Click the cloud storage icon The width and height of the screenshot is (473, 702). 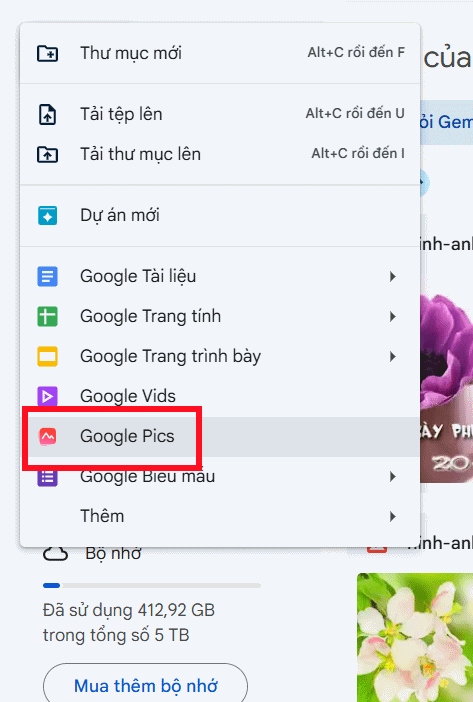(x=55, y=554)
